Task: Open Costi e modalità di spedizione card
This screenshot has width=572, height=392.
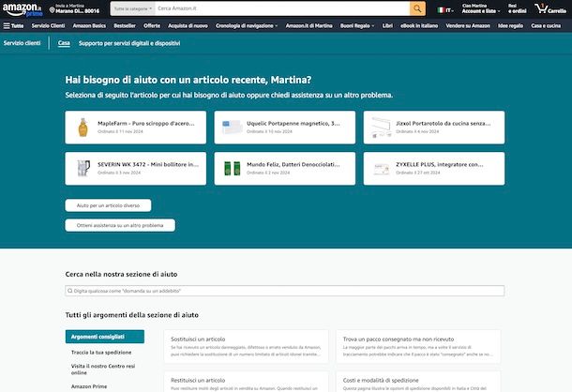Action: (418, 382)
